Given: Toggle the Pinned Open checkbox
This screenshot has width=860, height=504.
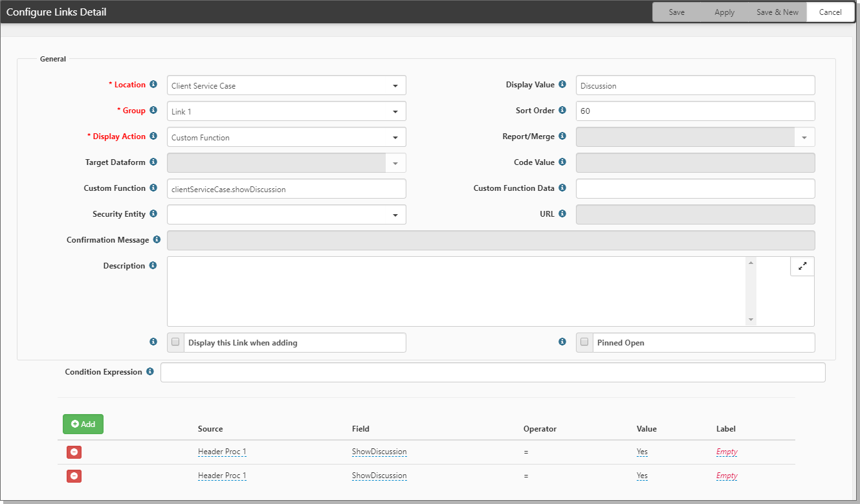Looking at the screenshot, I should click(x=584, y=342).
